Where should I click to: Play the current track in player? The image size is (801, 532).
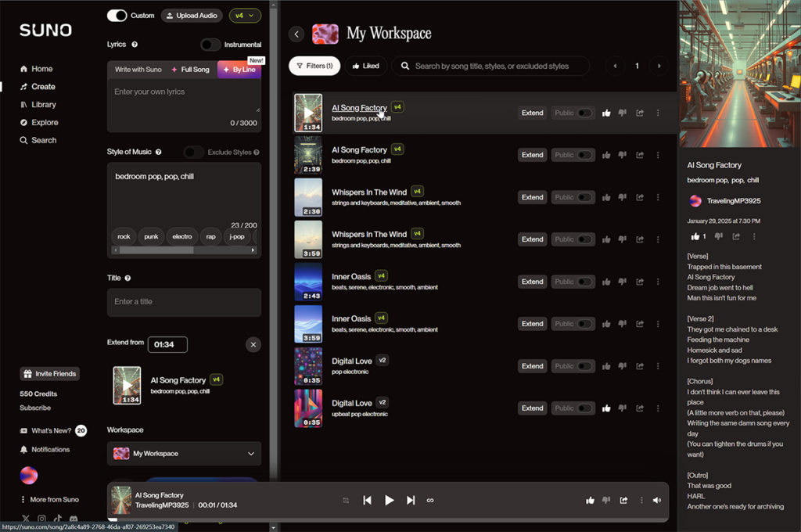click(x=389, y=501)
